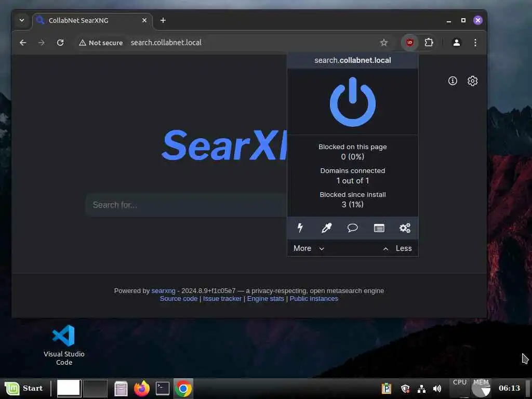Click the clipboard tray icon

click(x=387, y=389)
